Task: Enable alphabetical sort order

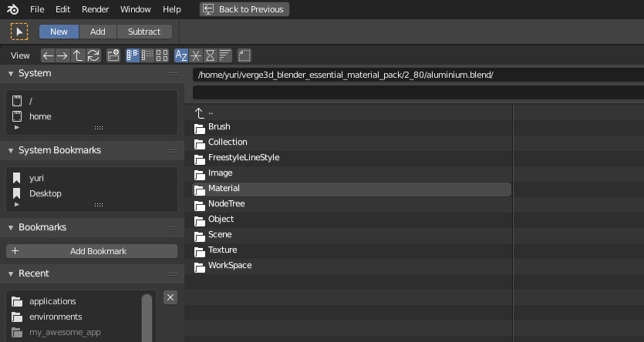Action: point(181,55)
